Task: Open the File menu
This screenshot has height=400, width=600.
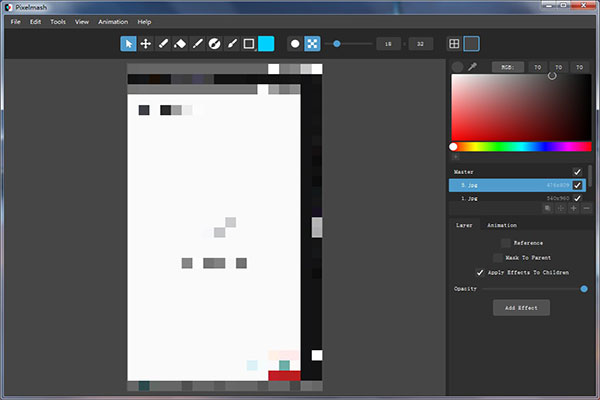Action: pos(16,22)
